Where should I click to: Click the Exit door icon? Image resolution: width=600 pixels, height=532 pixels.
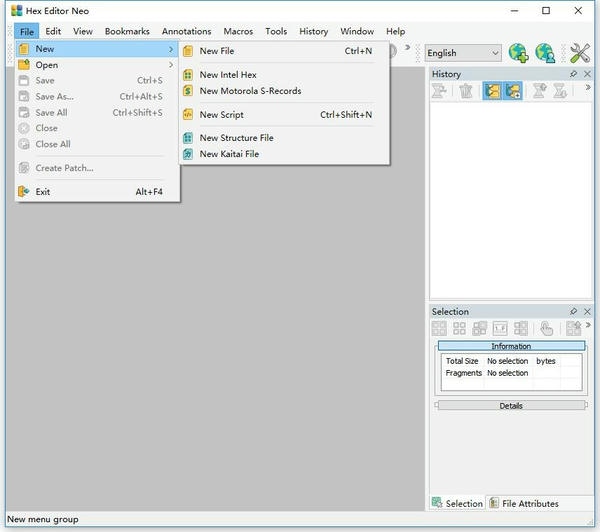click(24, 191)
